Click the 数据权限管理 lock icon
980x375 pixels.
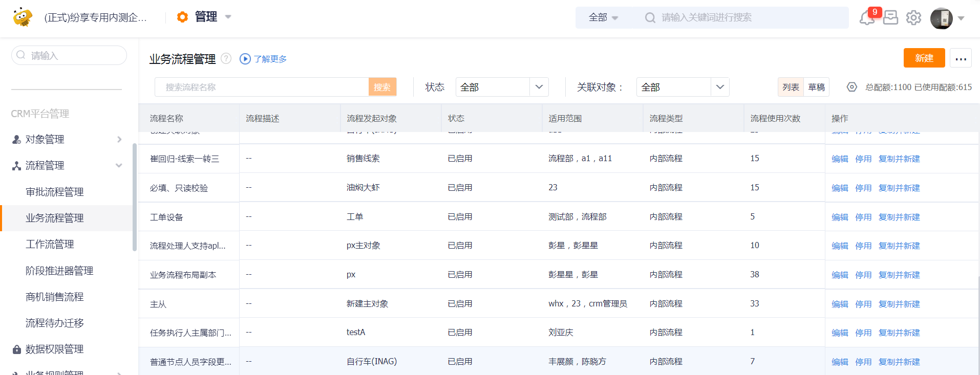(x=16, y=349)
